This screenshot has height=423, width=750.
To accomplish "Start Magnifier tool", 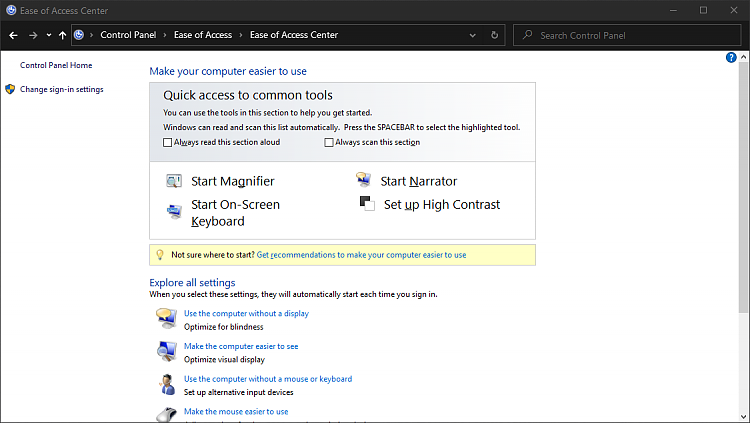I will 233,181.
